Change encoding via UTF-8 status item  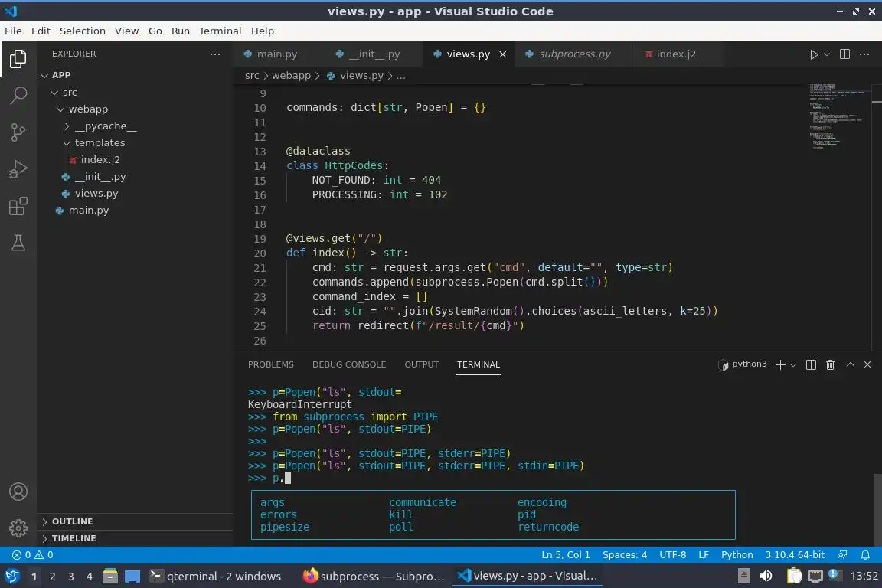[672, 555]
